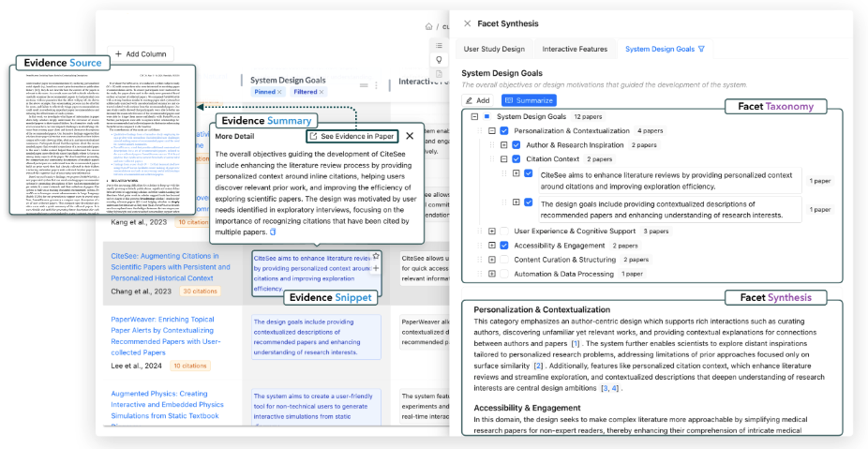Close the More Detail popup
868x449 pixels.
(410, 136)
